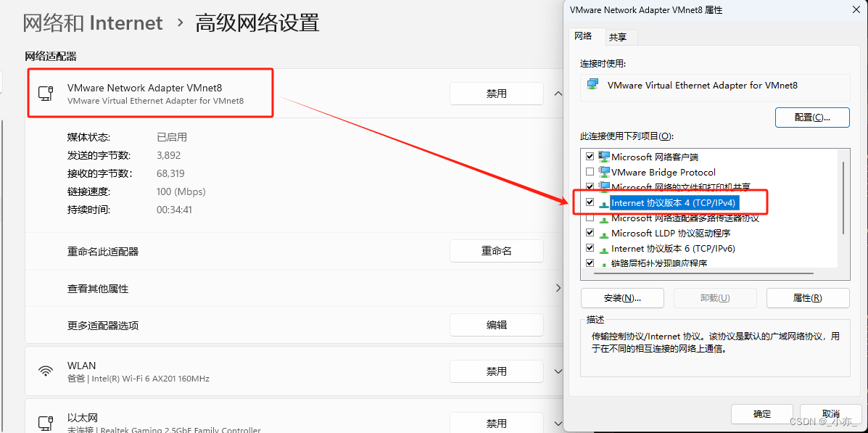Uncheck Internet 协议版本 4 (TCP/IPv4) checkbox
The image size is (868, 433).
pyautogui.click(x=590, y=202)
